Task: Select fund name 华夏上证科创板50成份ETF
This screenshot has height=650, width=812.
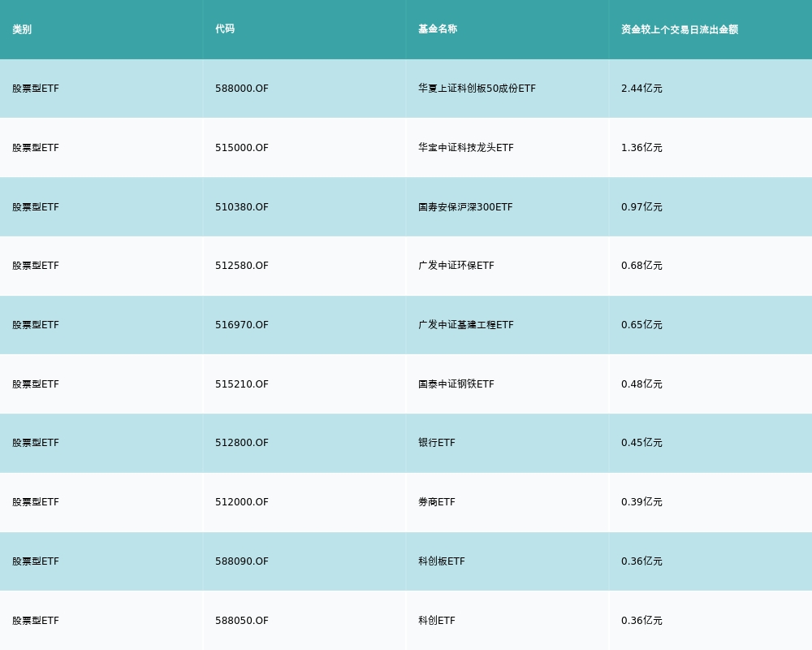Action: tap(477, 89)
